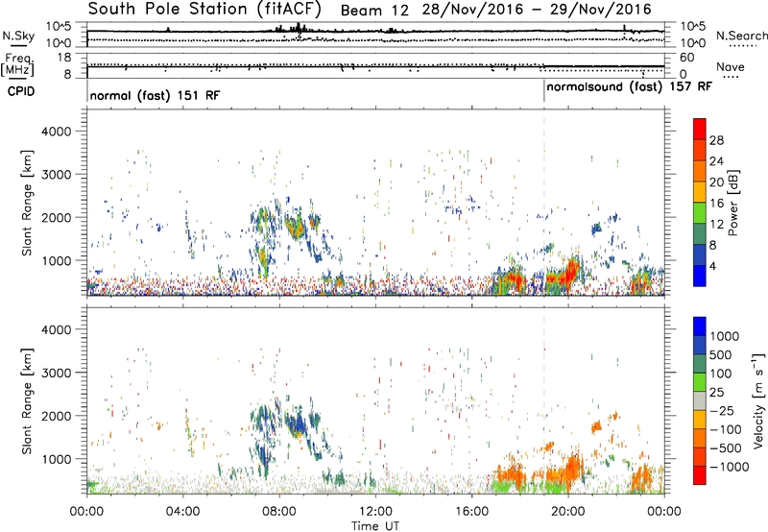Click the gray -25 to 25 Velocity colorbar segment
Image resolution: width=768 pixels, height=532 pixels.
tap(700, 400)
